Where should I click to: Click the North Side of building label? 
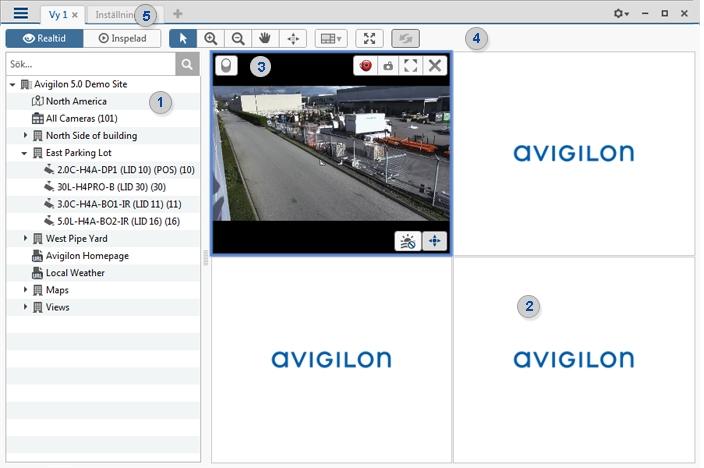point(92,136)
